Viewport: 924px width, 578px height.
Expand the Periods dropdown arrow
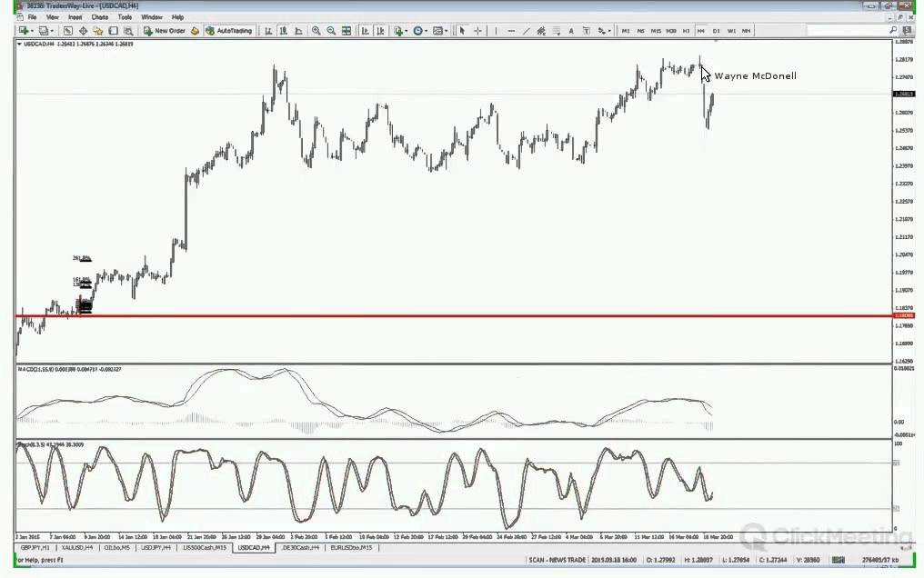click(x=426, y=31)
